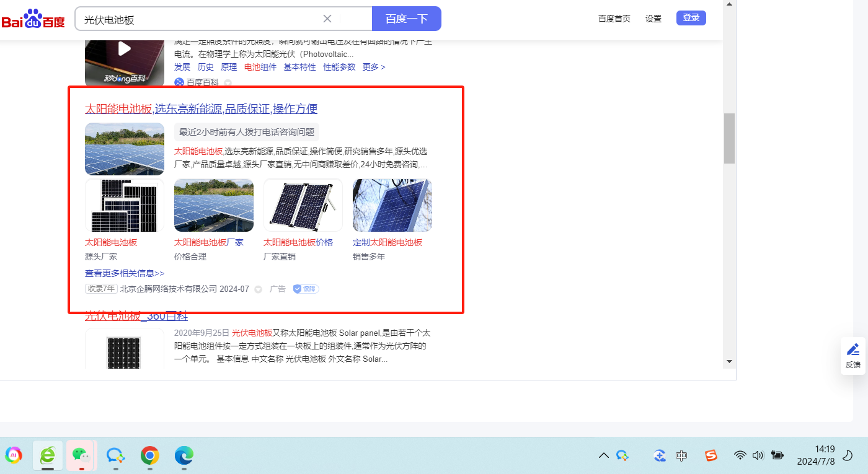
Task: Click the blue 百度百科 source icon
Action: click(x=179, y=82)
